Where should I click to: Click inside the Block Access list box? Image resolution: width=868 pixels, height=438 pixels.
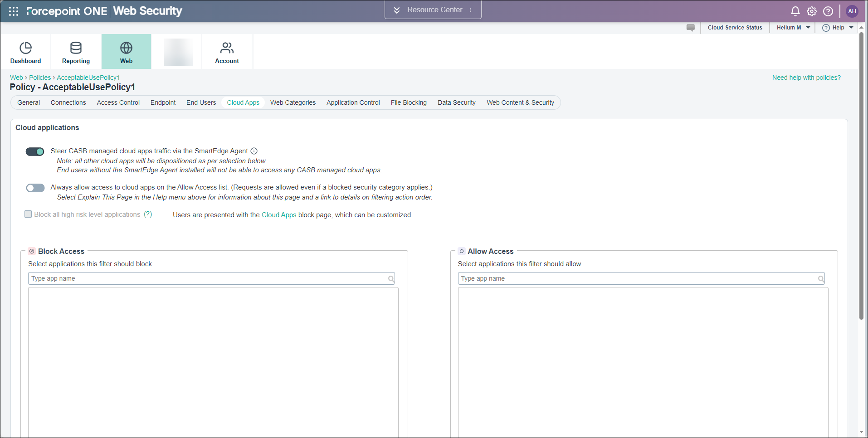click(x=213, y=362)
